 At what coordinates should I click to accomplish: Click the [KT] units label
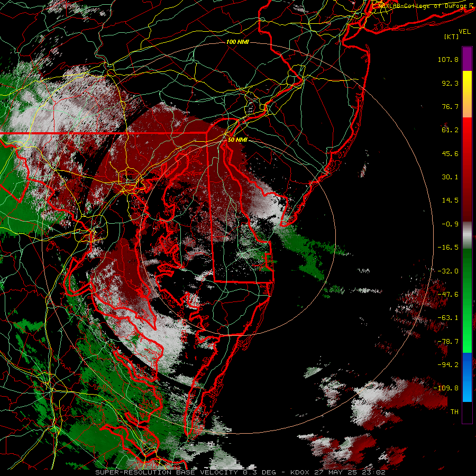click(452, 36)
